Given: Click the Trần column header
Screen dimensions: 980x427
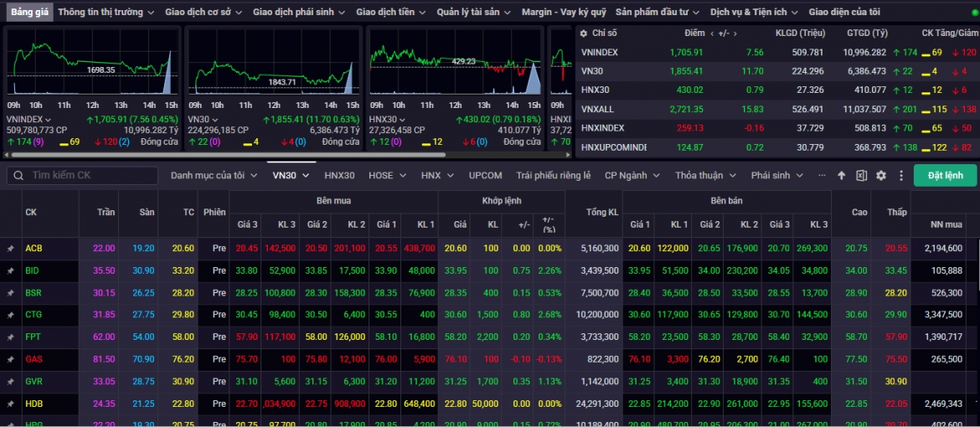Looking at the screenshot, I should coord(106,213).
